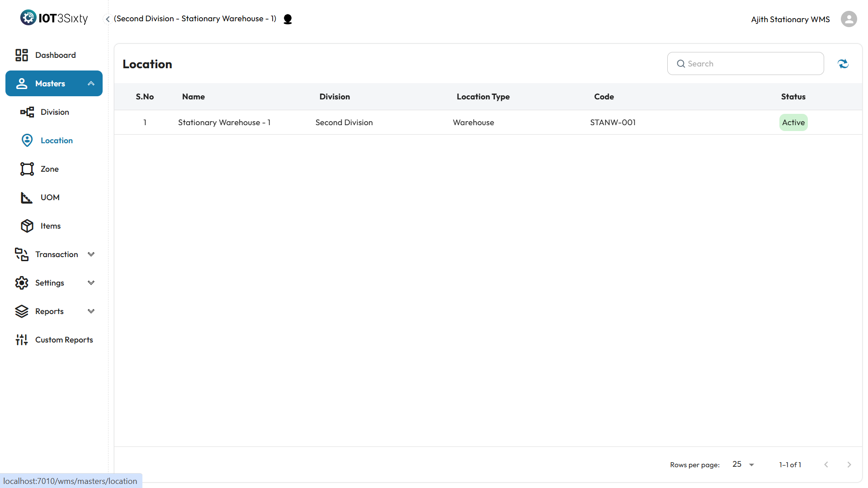Click the user avatar icon
This screenshot has height=488, width=868.
(849, 19)
